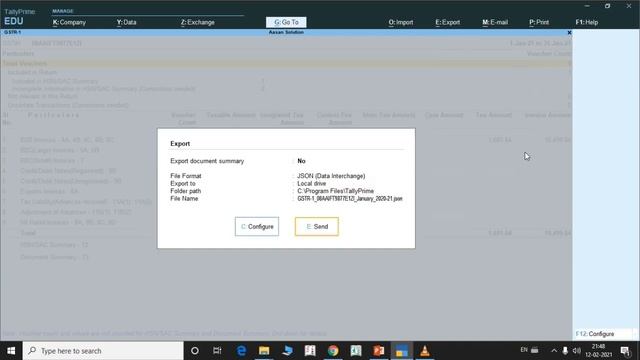
Task: Show hidden tray icons chevron
Action: 554,351
